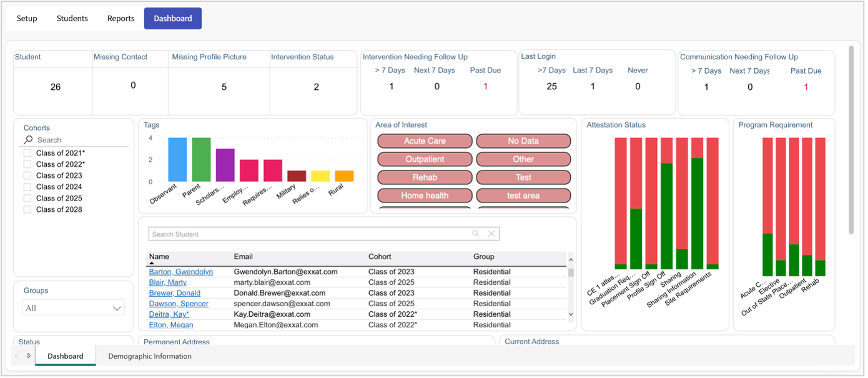Open the Reports tab

click(x=121, y=18)
